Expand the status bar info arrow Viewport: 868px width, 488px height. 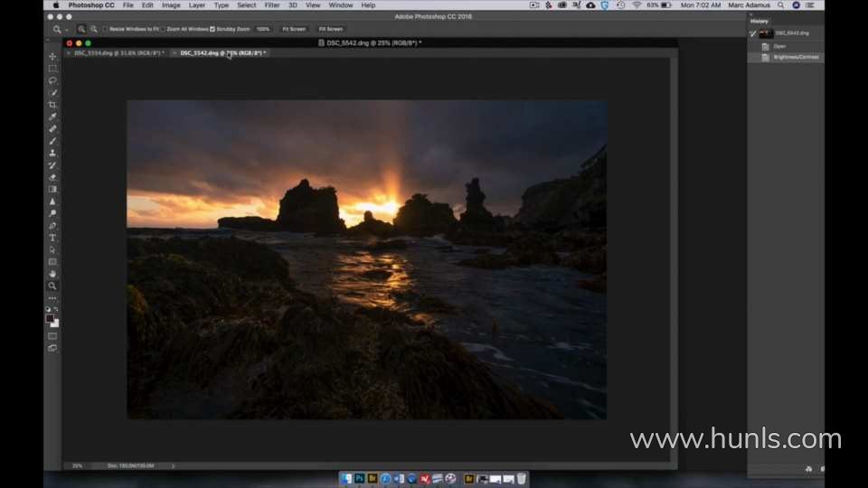[x=173, y=465]
